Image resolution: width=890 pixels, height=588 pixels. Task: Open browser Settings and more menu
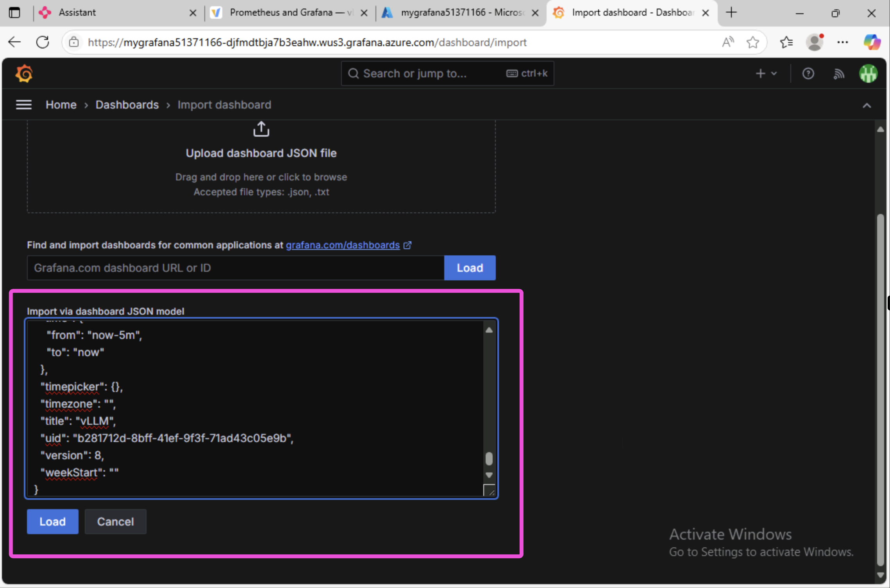point(842,42)
